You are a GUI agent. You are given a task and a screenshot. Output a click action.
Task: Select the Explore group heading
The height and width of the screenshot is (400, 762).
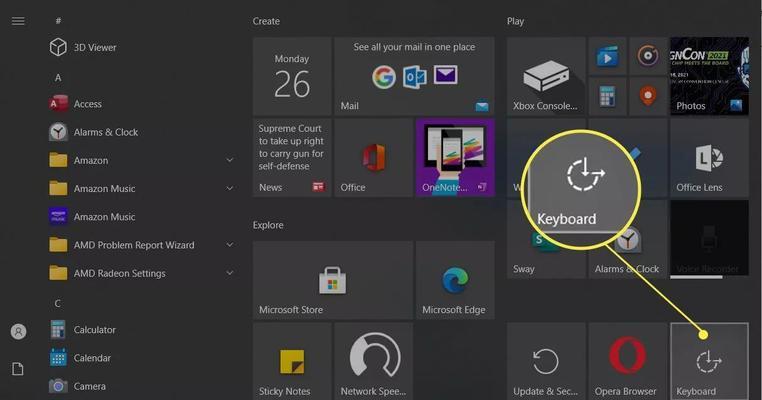tap(268, 226)
